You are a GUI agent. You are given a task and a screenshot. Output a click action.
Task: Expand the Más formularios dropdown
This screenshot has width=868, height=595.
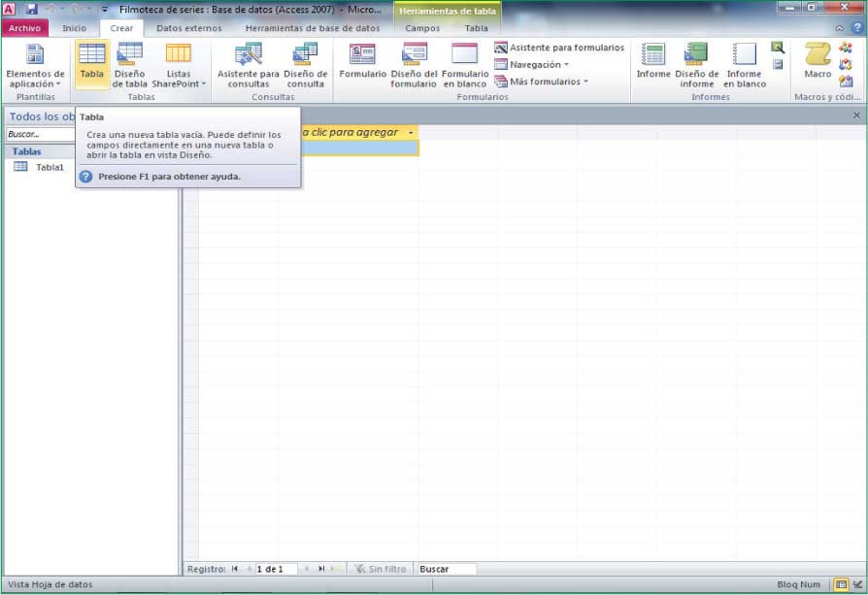point(541,82)
